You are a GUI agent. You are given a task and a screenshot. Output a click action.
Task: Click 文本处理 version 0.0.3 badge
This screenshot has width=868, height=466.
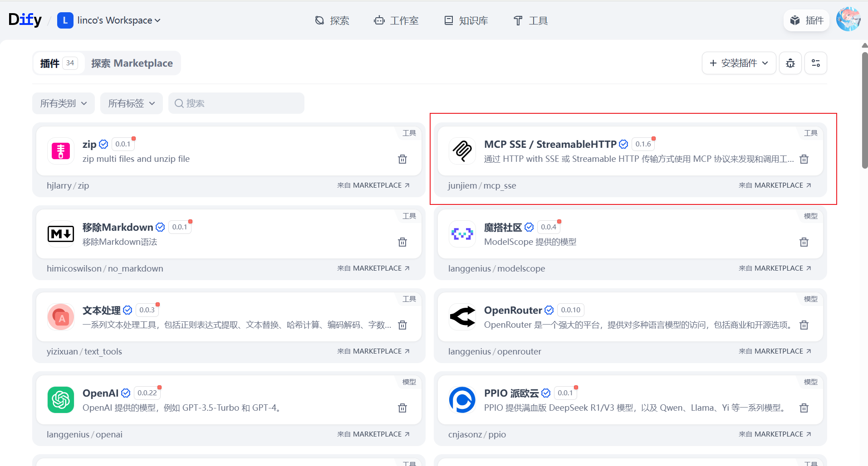147,310
